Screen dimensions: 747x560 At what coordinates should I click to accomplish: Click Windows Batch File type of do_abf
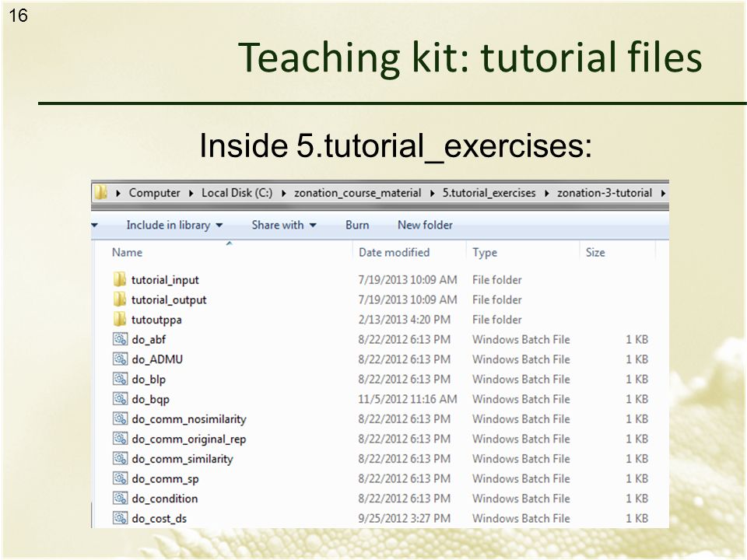[x=521, y=340]
